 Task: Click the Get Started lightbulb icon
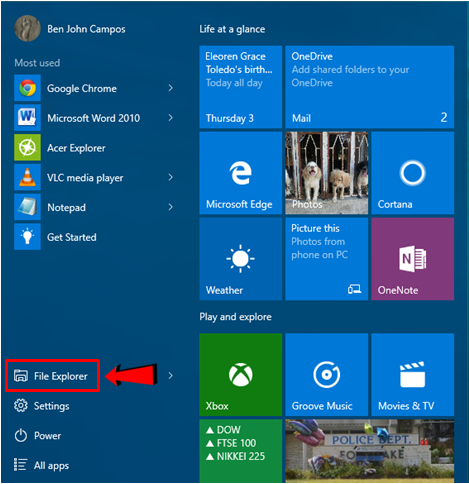click(x=27, y=237)
